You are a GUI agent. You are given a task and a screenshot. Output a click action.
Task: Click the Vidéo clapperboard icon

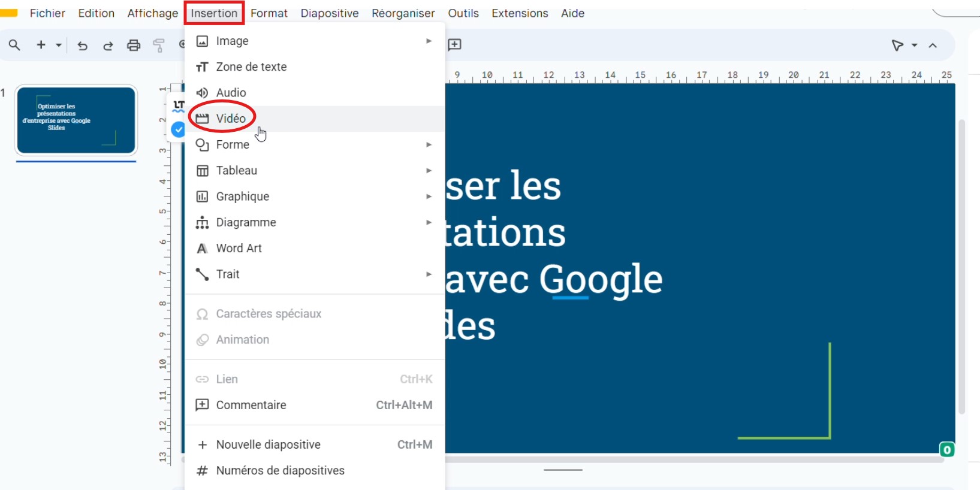tap(202, 119)
